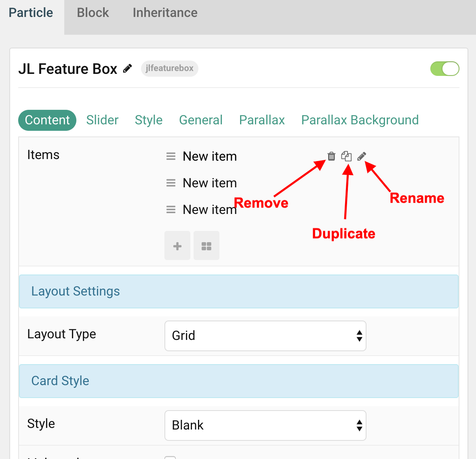
Task: Switch to the Inheritance tab
Action: point(164,13)
